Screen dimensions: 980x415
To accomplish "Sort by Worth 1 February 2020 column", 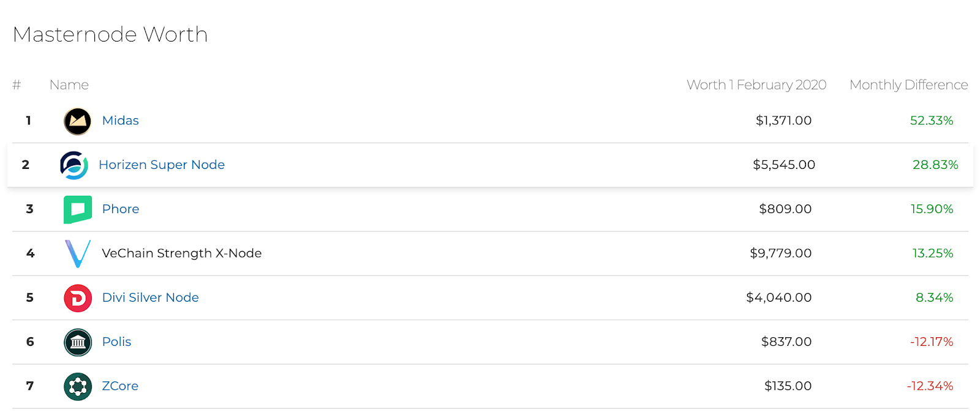I will (756, 84).
